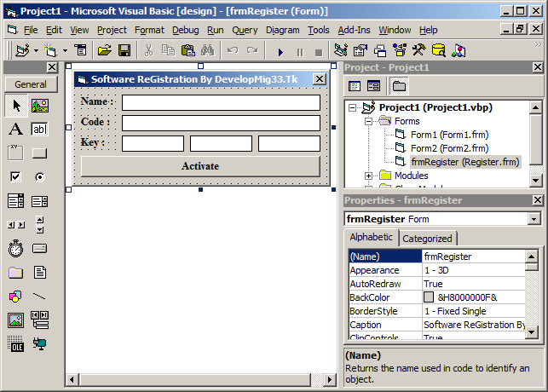Click the Activate button on the form
Image resolution: width=548 pixels, height=392 pixels.
tap(200, 166)
